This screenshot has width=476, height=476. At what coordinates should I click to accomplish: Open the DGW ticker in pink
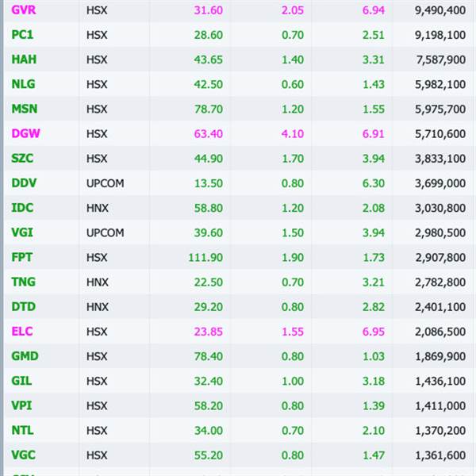25,133
